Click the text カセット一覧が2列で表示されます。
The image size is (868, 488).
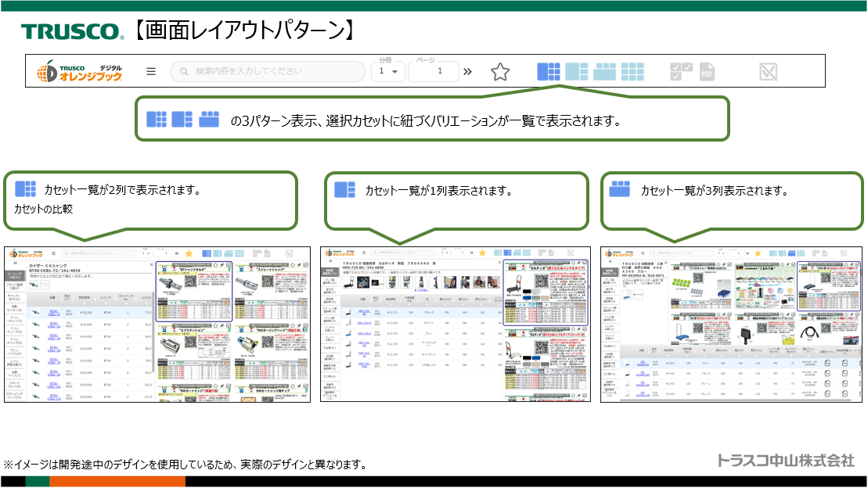122,190
